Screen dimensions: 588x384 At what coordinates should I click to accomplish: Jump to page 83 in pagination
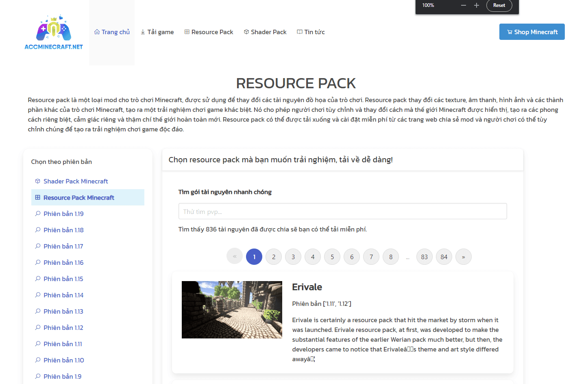425,257
